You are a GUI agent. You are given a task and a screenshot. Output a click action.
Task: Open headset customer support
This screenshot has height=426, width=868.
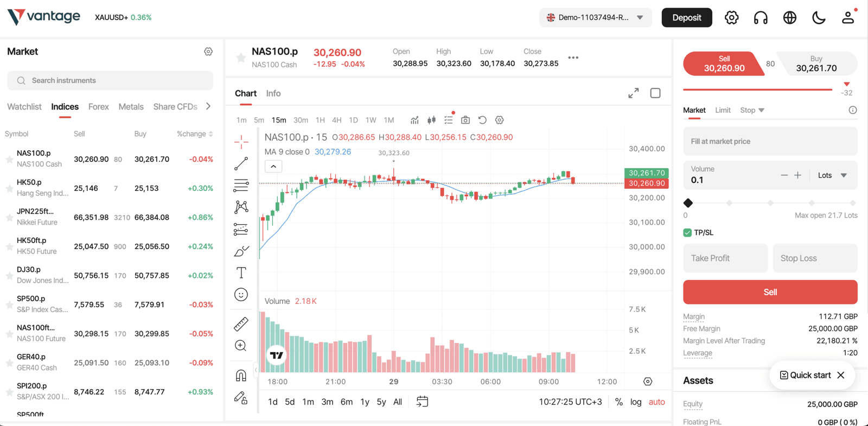click(761, 17)
